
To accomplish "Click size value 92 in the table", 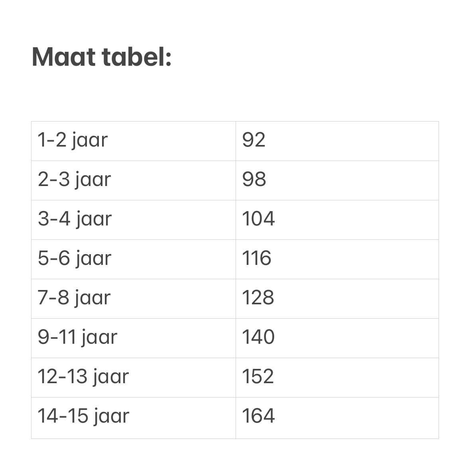I will pos(254,140).
